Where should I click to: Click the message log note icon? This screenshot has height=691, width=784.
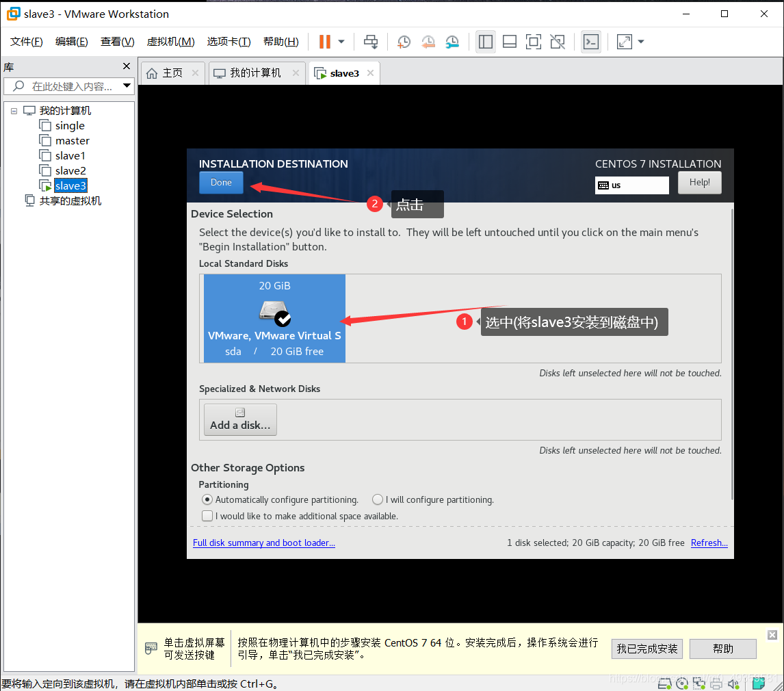coord(759,683)
